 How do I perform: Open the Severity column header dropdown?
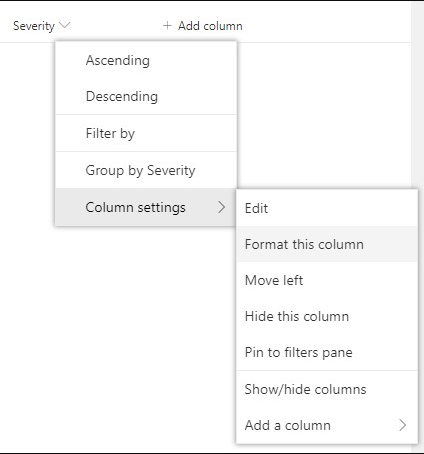click(41, 26)
